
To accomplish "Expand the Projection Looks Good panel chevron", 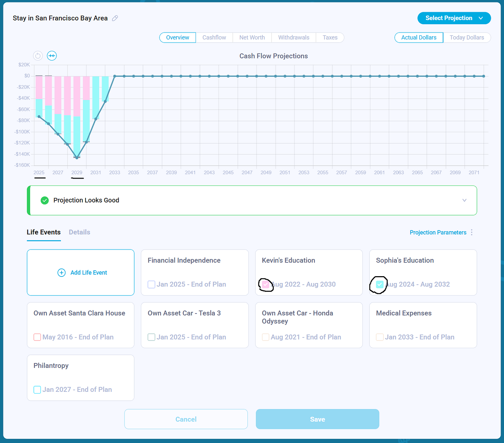I will coord(465,200).
